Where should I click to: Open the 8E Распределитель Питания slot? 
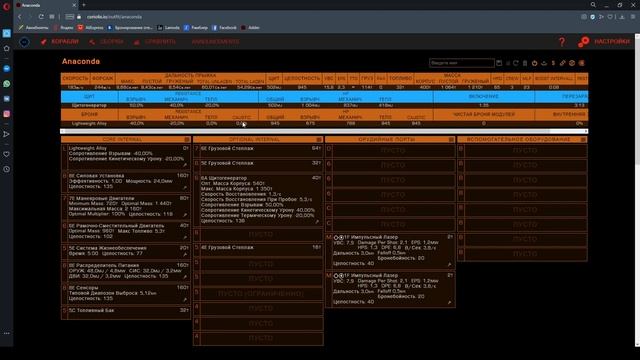[x=126, y=271]
